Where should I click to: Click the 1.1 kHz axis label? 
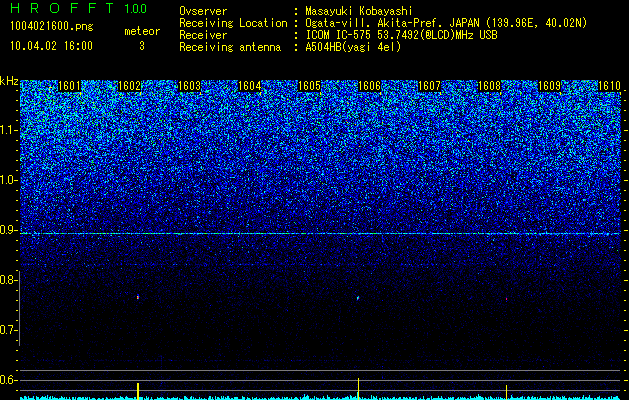pos(8,130)
